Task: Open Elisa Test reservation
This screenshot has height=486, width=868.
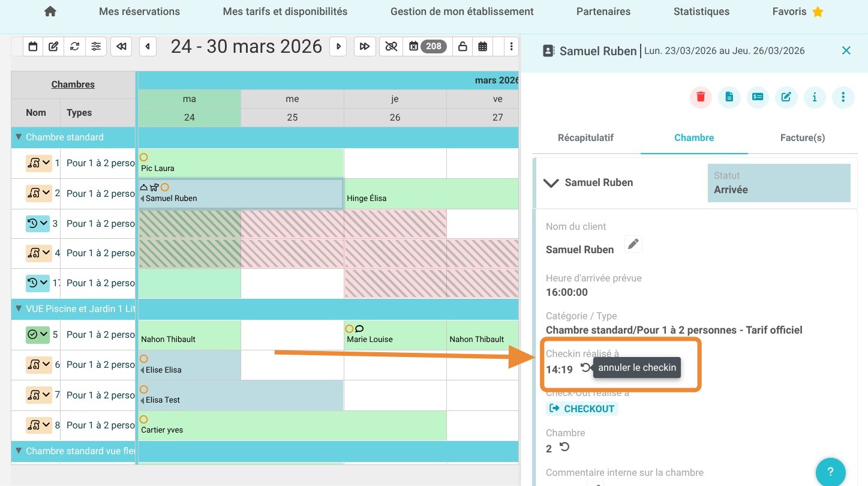Action: pyautogui.click(x=241, y=395)
